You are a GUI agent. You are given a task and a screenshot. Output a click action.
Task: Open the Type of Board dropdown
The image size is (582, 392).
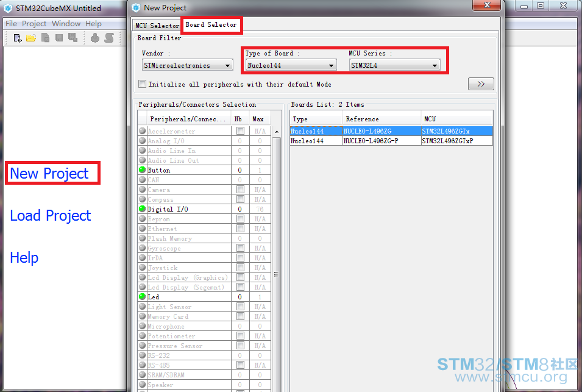pyautogui.click(x=291, y=65)
